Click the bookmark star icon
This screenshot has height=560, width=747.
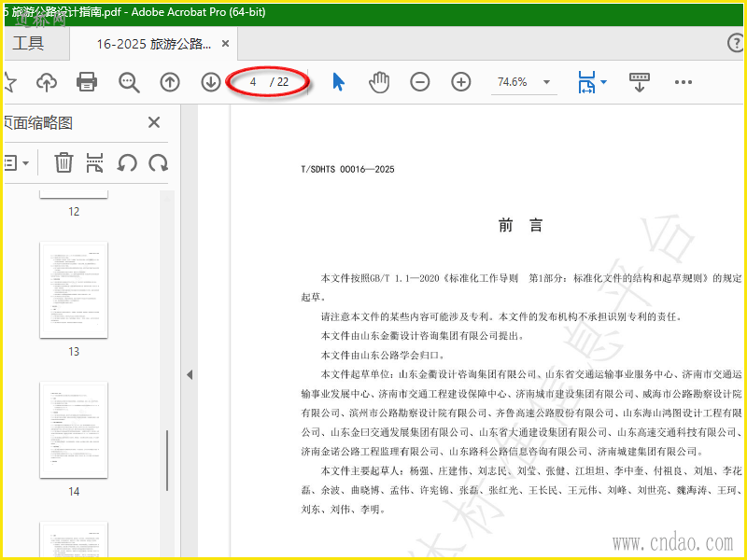(x=10, y=82)
